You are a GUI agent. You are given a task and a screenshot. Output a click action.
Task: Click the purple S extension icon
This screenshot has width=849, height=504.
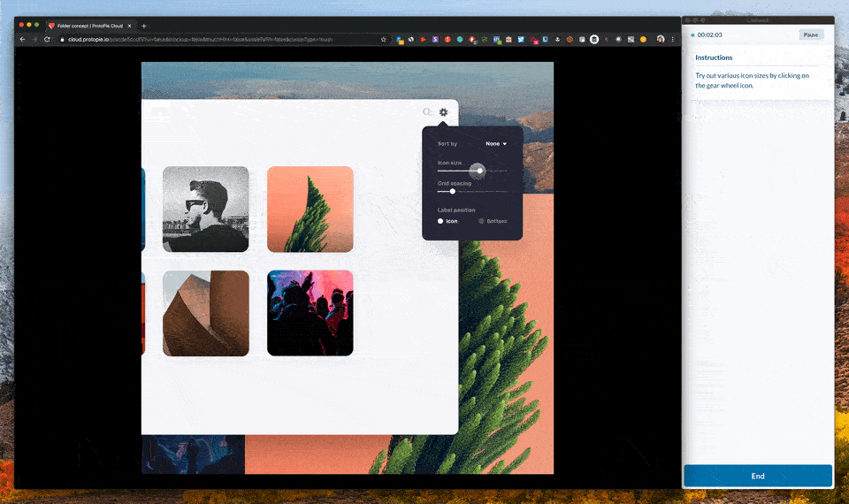(x=435, y=40)
